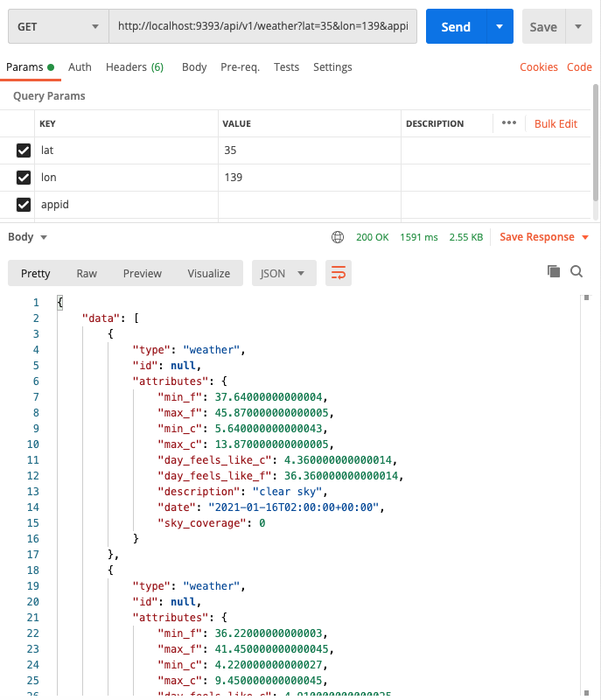Image resolution: width=601 pixels, height=700 pixels.
Task: Open the ellipsis menu in Query Params header
Action: [x=509, y=122]
